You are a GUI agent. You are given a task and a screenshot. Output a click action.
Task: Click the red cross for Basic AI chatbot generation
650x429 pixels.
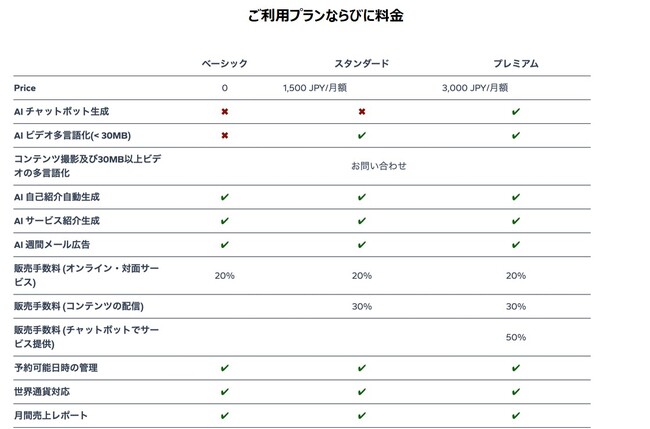pos(225,111)
